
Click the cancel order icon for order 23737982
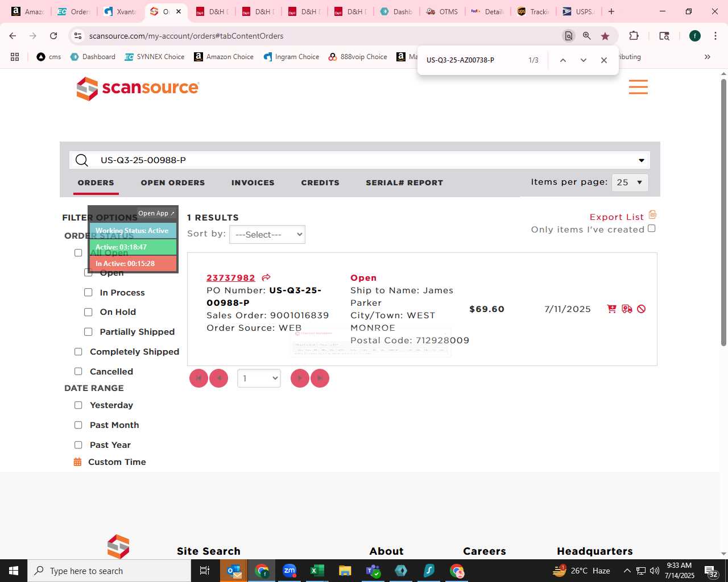coord(642,309)
